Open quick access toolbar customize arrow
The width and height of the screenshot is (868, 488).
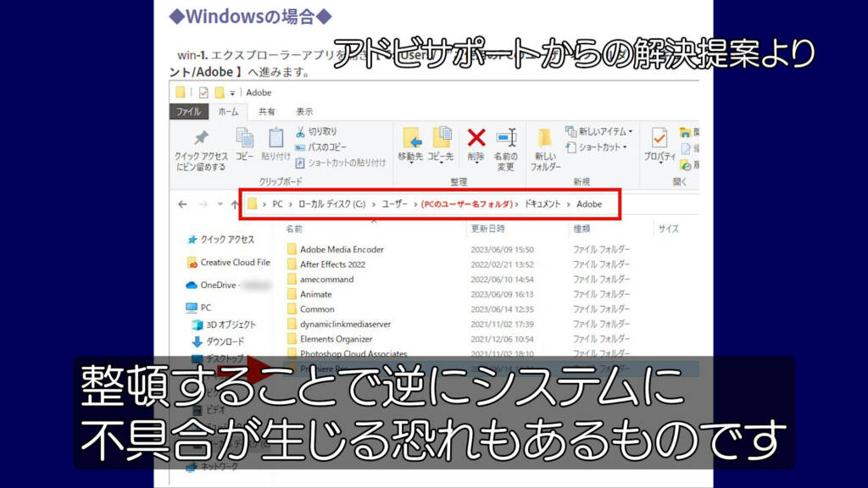[x=232, y=93]
